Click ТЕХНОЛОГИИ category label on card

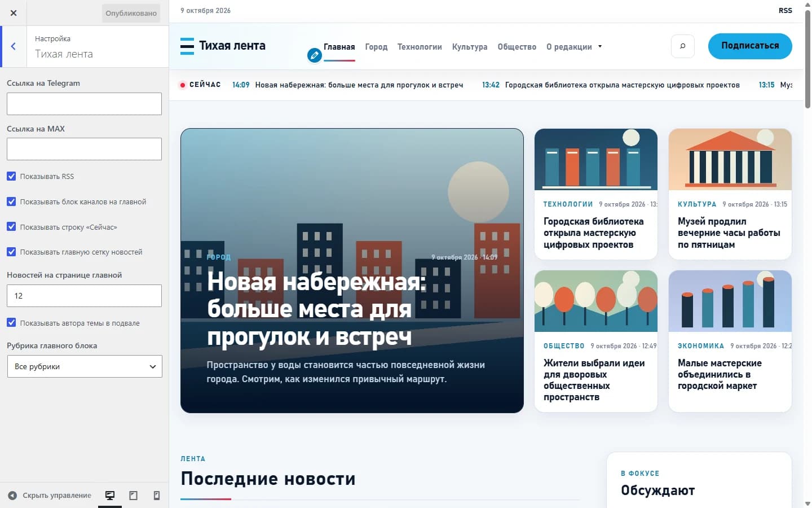click(568, 204)
